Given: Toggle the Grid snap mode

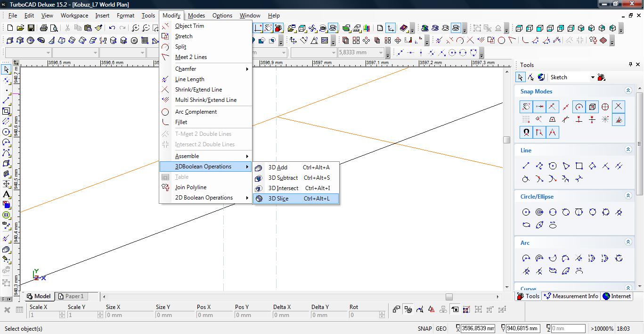Looking at the screenshot, I should click(526, 119).
